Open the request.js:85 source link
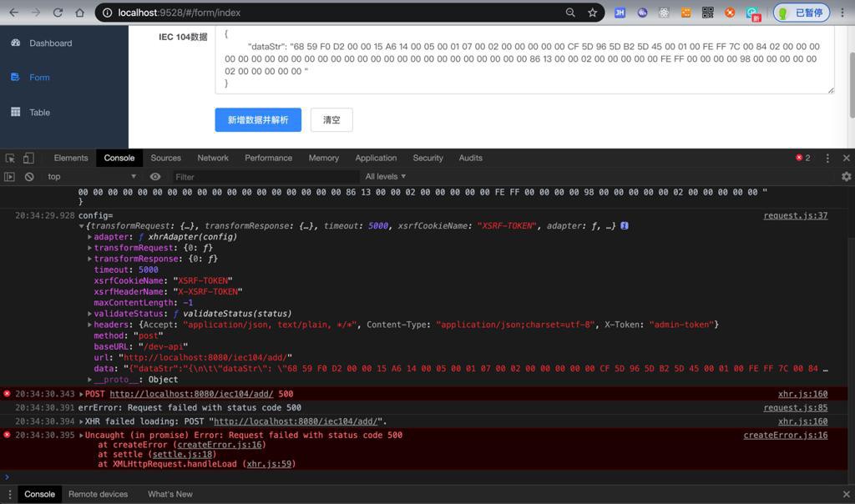This screenshot has width=855, height=504. point(796,407)
